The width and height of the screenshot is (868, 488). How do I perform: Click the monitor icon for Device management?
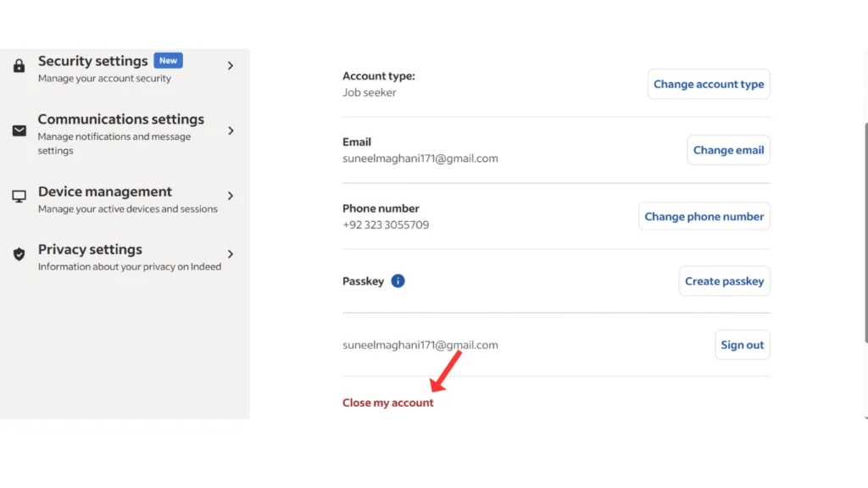click(x=19, y=197)
